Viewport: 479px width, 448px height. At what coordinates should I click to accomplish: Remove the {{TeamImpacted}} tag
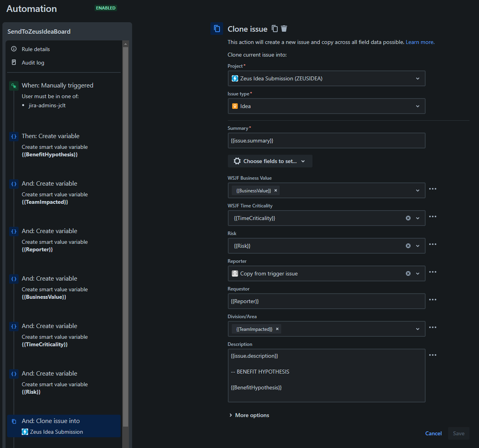tap(278, 329)
